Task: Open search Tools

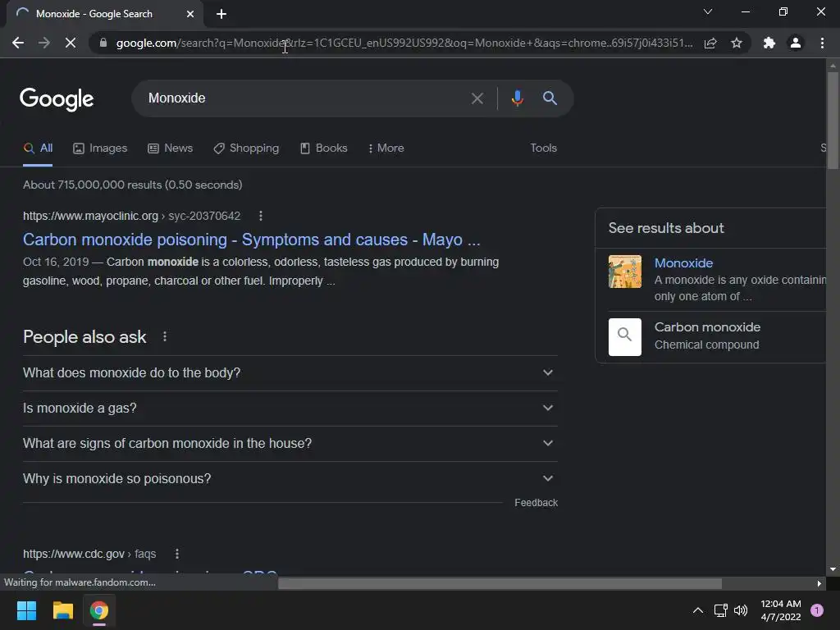Action: coord(543,148)
